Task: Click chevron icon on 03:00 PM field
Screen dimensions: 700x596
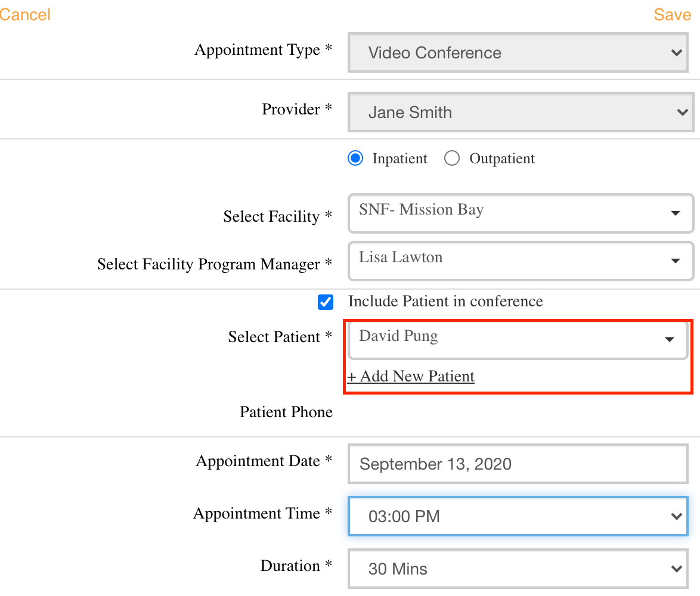Action: [x=676, y=516]
